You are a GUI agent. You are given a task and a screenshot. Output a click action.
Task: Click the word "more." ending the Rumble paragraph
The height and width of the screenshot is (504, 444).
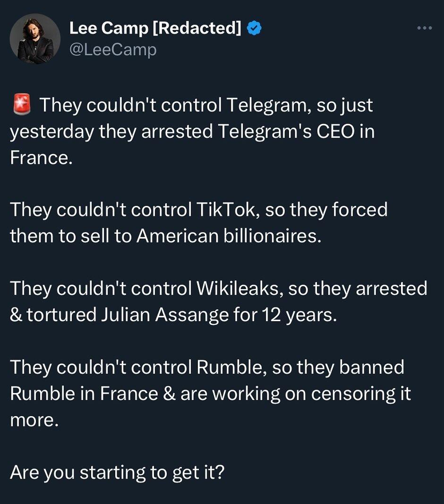34,420
